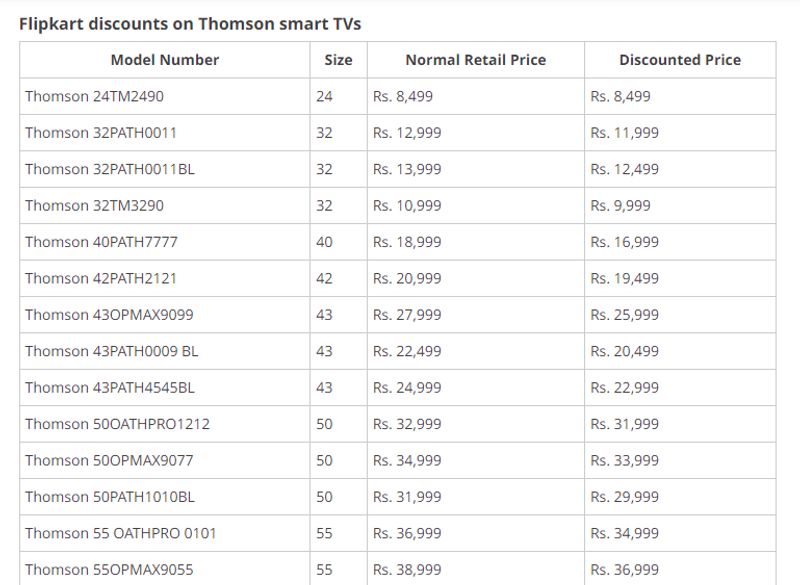Viewport: 800px width, 585px height.
Task: Click the Rs. 18,999 retail price cell
Action: tap(407, 242)
